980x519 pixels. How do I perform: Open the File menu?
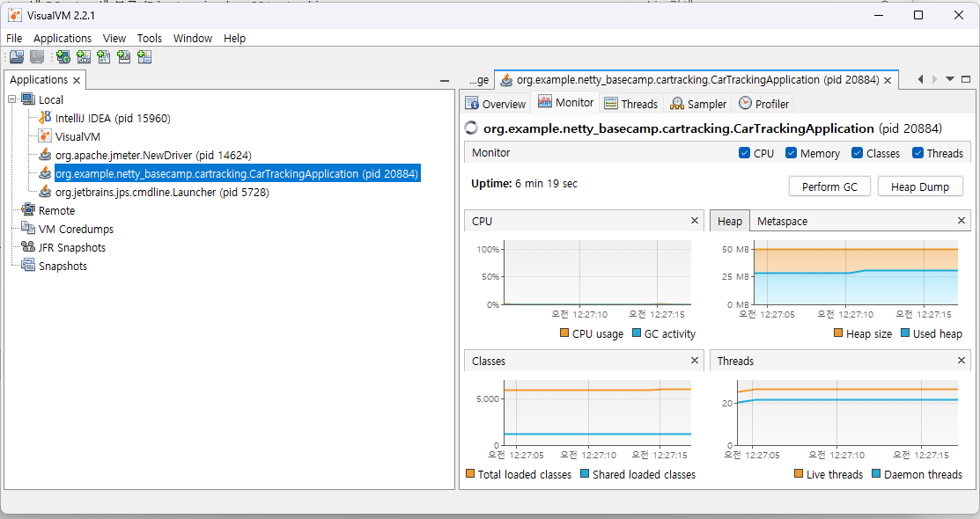tap(14, 38)
